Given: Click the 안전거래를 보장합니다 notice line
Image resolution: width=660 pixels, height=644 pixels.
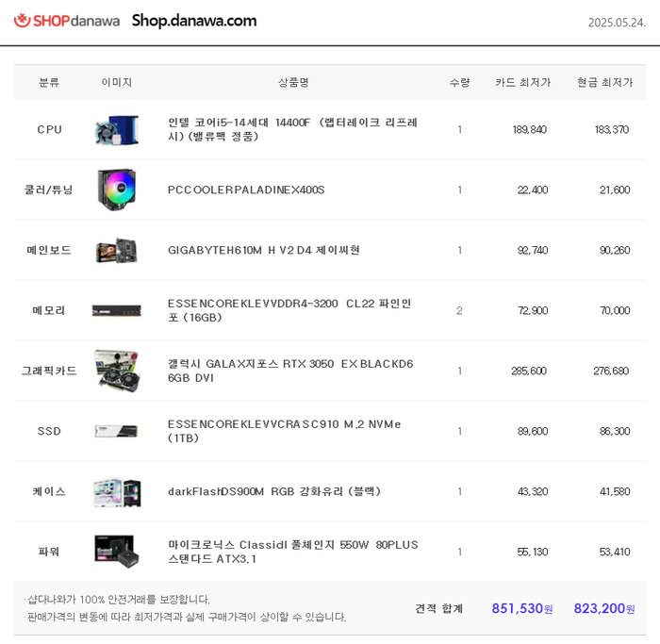Looking at the screenshot, I should 118,599.
